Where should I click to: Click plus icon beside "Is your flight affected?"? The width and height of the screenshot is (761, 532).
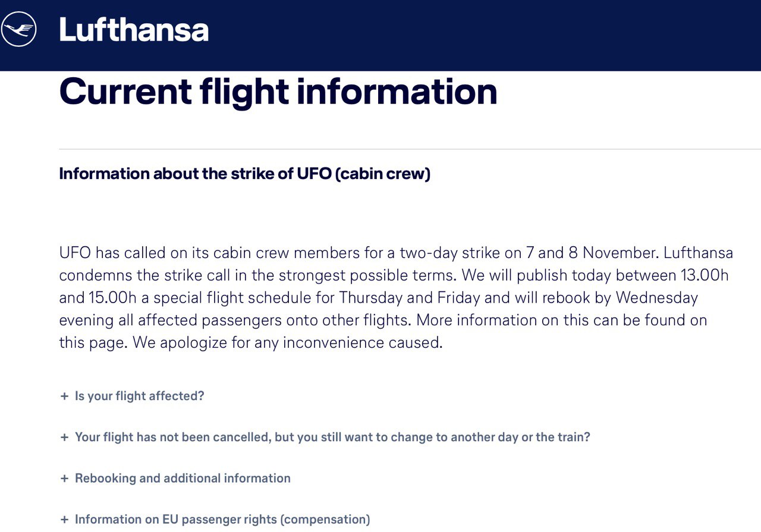pos(64,396)
